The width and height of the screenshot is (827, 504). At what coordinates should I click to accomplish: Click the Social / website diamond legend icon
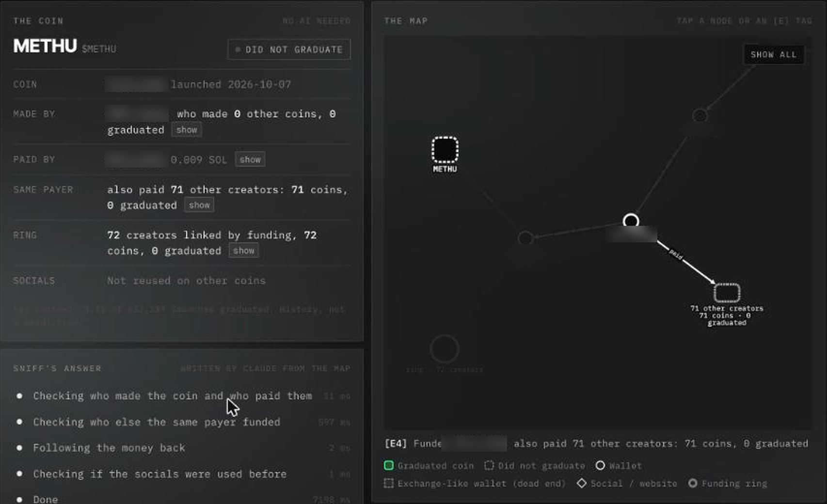pyautogui.click(x=582, y=483)
